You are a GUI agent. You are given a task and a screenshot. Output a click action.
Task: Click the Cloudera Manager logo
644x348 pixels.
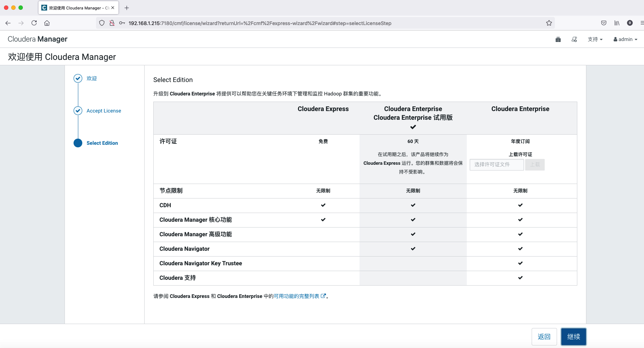(38, 39)
